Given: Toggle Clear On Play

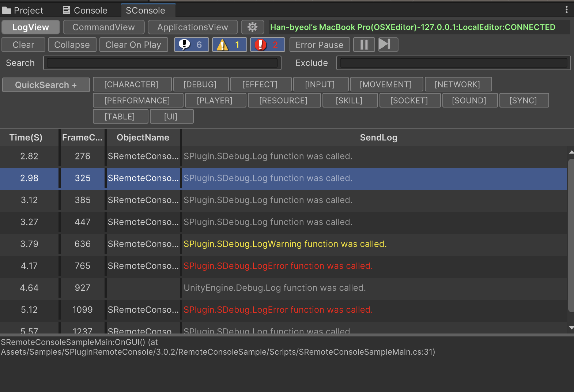Looking at the screenshot, I should coord(133,45).
